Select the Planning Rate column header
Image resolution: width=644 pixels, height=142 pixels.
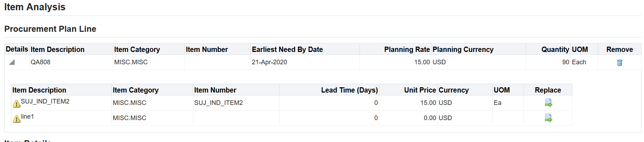coord(407,49)
